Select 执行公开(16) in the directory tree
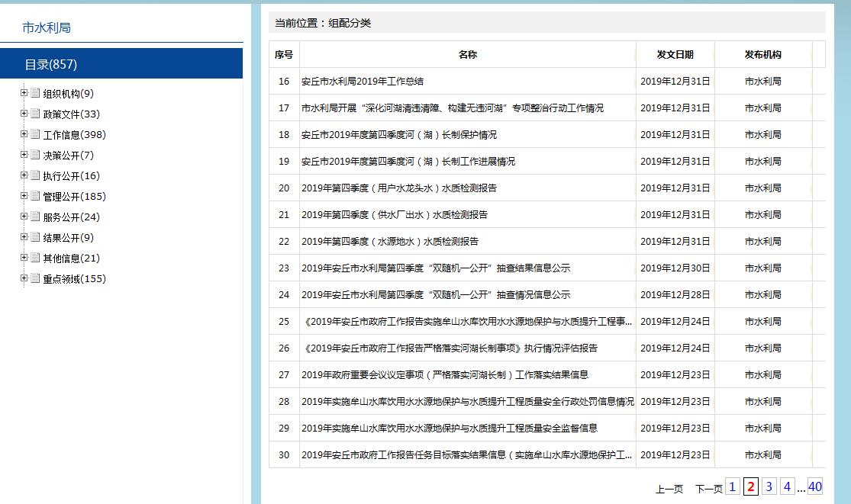The width and height of the screenshot is (851, 504). (72, 176)
